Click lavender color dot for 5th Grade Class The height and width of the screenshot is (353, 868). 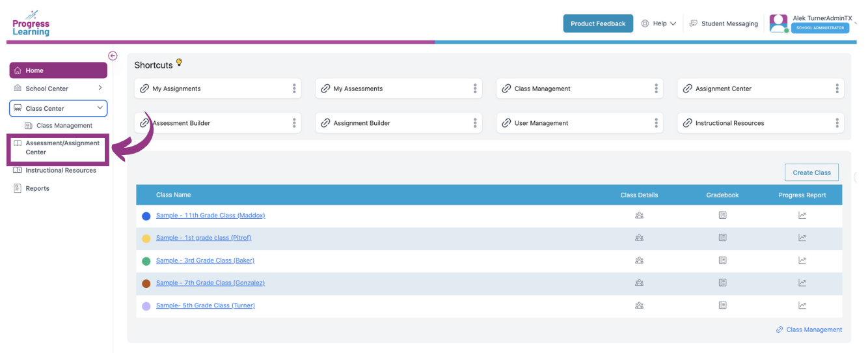(146, 306)
